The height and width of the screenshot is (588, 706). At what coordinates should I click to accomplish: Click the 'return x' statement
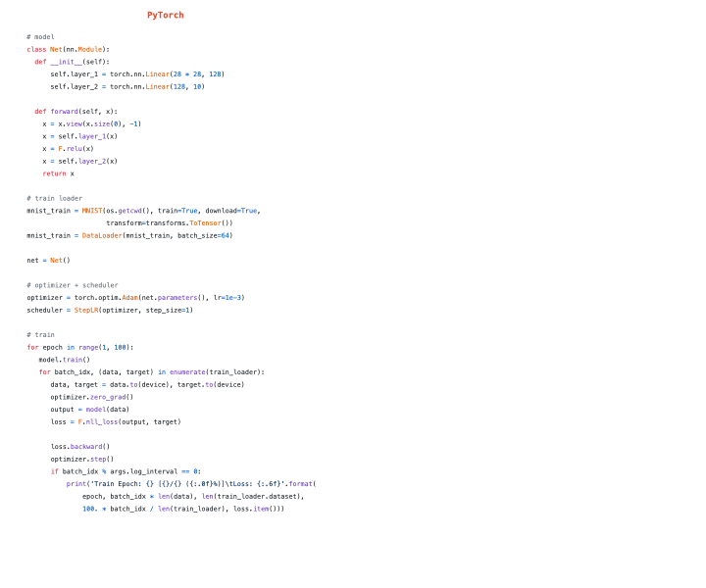coord(58,173)
